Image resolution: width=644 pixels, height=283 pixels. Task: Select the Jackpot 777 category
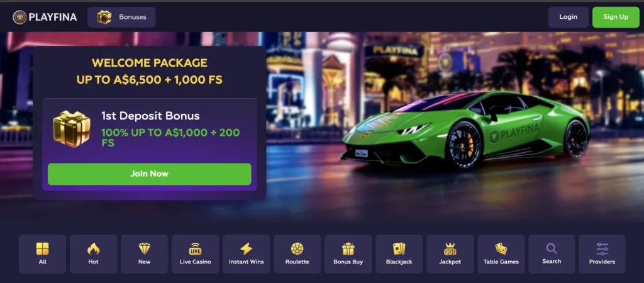point(450,254)
